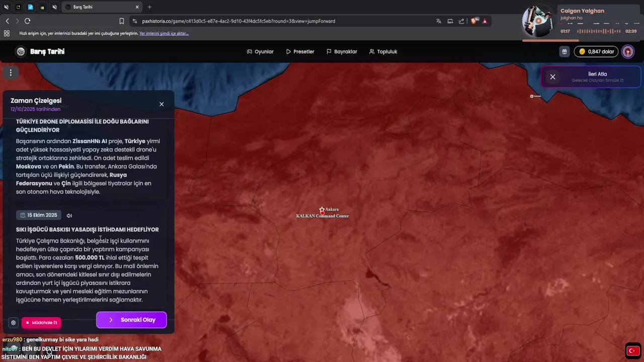Screen dimensions: 644x362
Task: Open a new browser tab
Action: (149, 7)
